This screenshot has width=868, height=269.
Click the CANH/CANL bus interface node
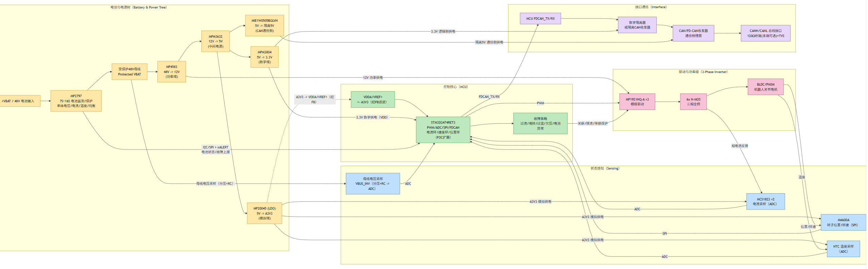pos(765,33)
